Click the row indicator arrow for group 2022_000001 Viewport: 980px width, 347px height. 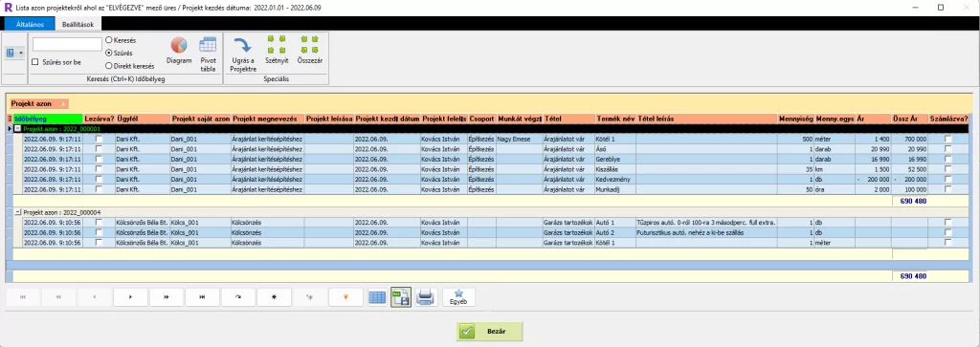point(10,128)
